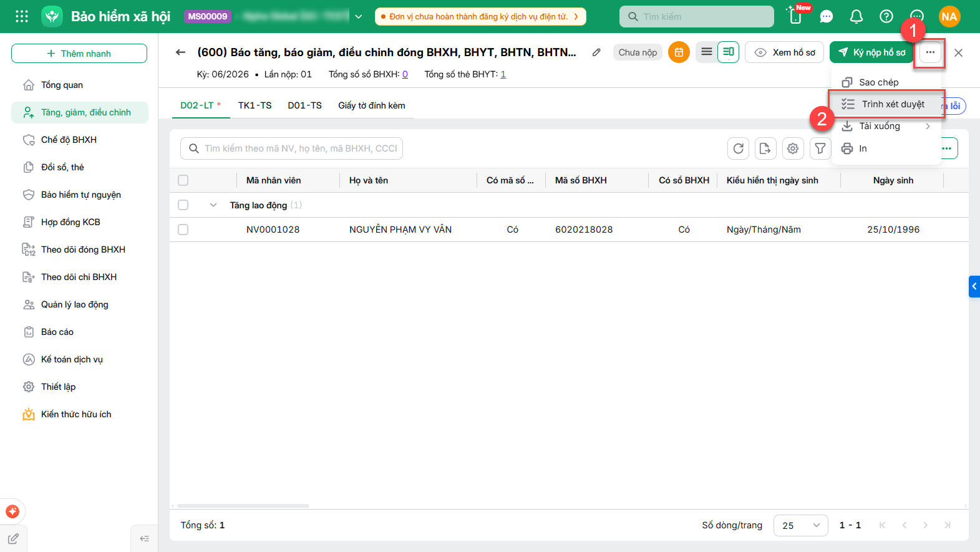This screenshot has height=552, width=980.
Task: Check the Tăng lao động group checkbox
Action: tap(183, 205)
